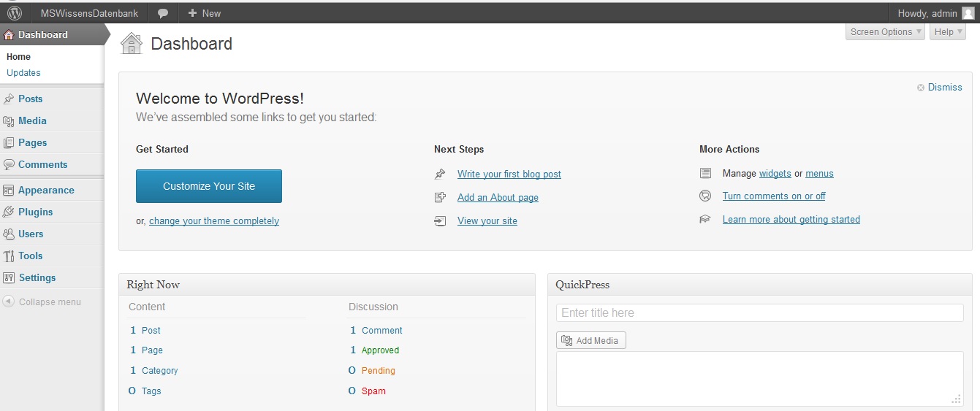
Task: Click the comments bubble icon in admin bar
Action: [163, 13]
